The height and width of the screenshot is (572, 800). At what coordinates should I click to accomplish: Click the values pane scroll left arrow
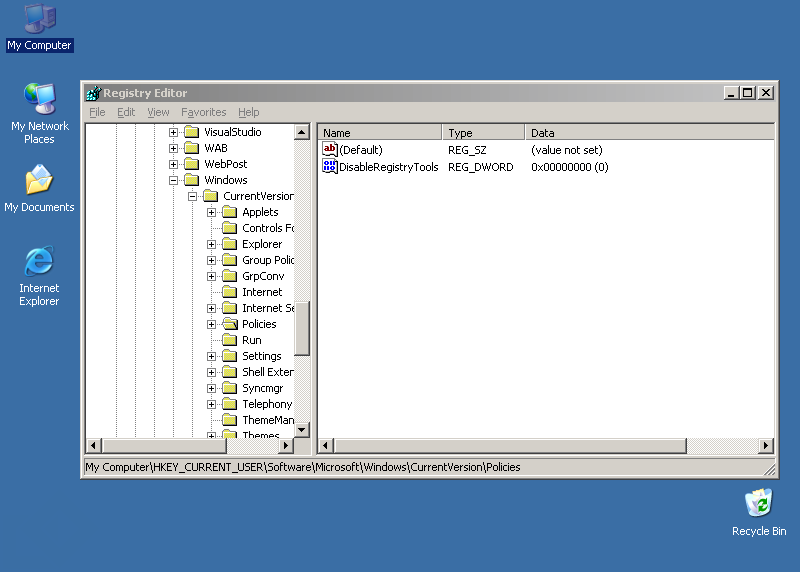click(327, 445)
